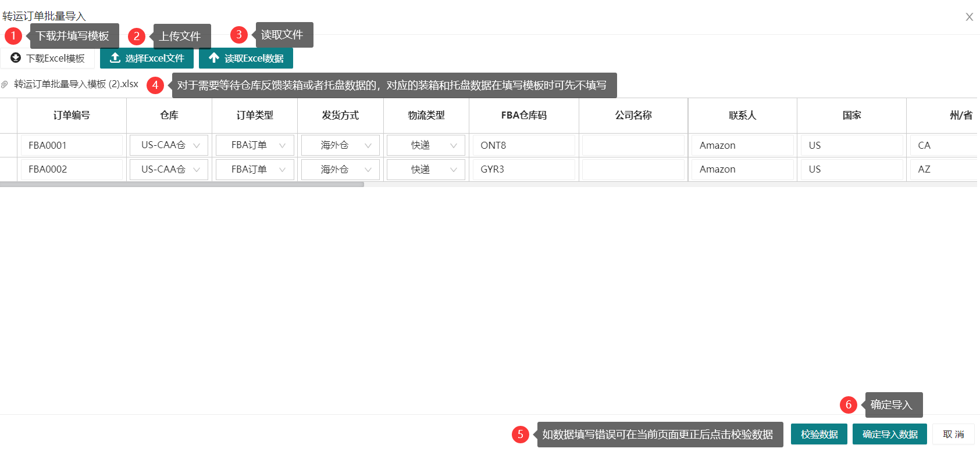Click the red step 5 badge

[x=521, y=435]
